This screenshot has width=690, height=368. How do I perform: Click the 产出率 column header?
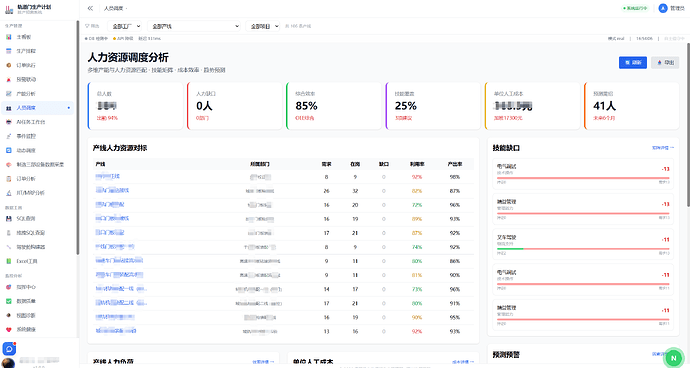[455, 164]
